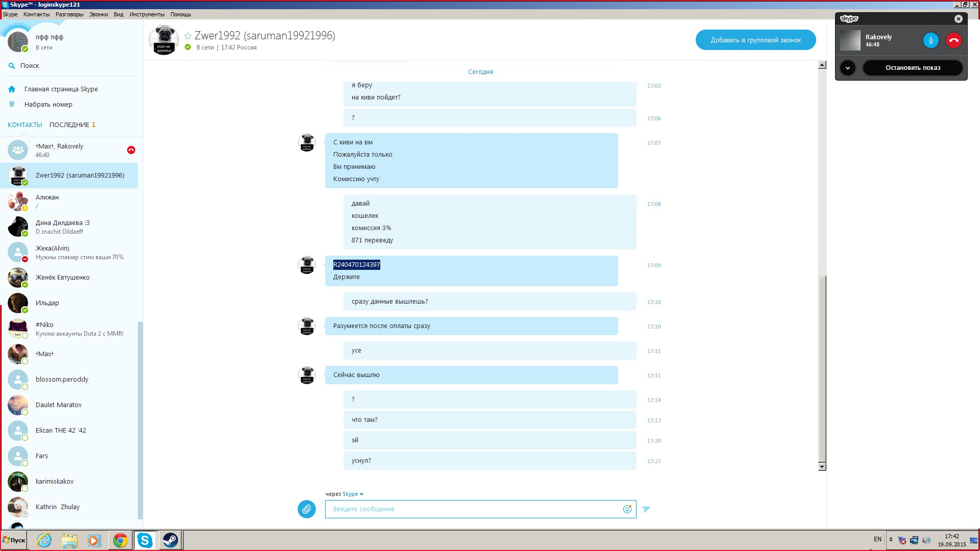Close the Skype call widget
Screen dimensions: 980x551
pos(958,19)
